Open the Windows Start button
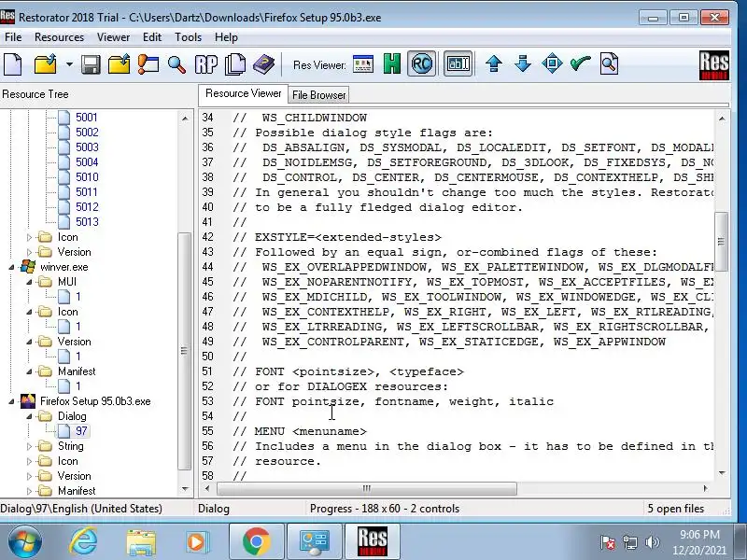 [24, 541]
